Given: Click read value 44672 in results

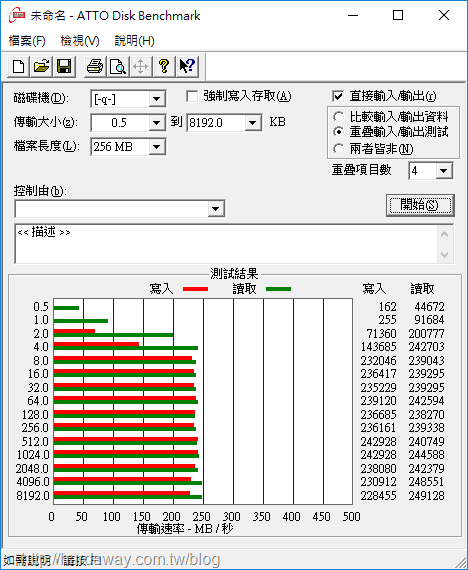Looking at the screenshot, I should click(x=429, y=307).
